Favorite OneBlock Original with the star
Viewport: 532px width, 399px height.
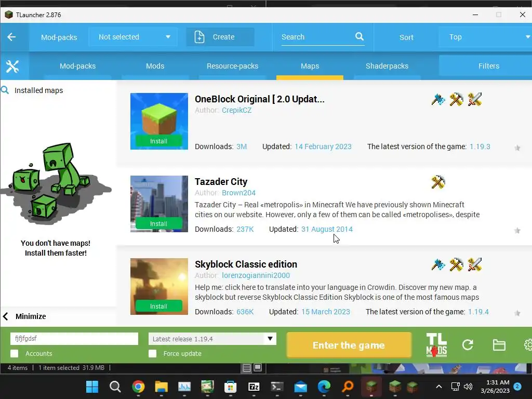(x=517, y=148)
